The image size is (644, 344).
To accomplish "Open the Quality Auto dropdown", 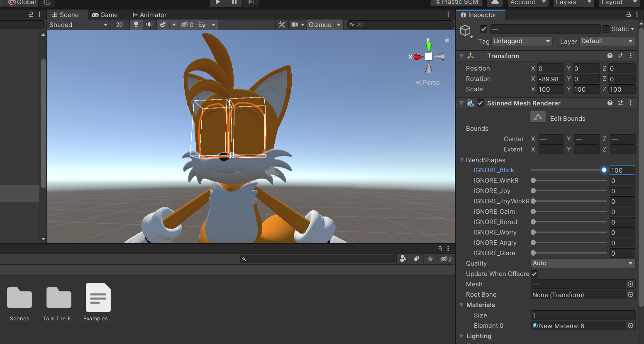I will tap(583, 263).
